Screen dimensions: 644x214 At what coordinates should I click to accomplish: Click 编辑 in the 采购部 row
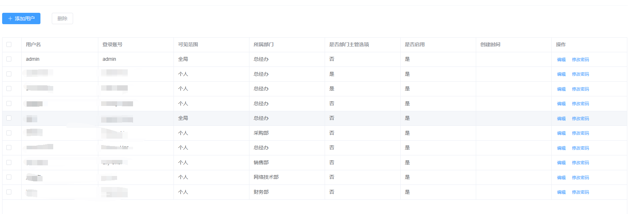click(561, 133)
